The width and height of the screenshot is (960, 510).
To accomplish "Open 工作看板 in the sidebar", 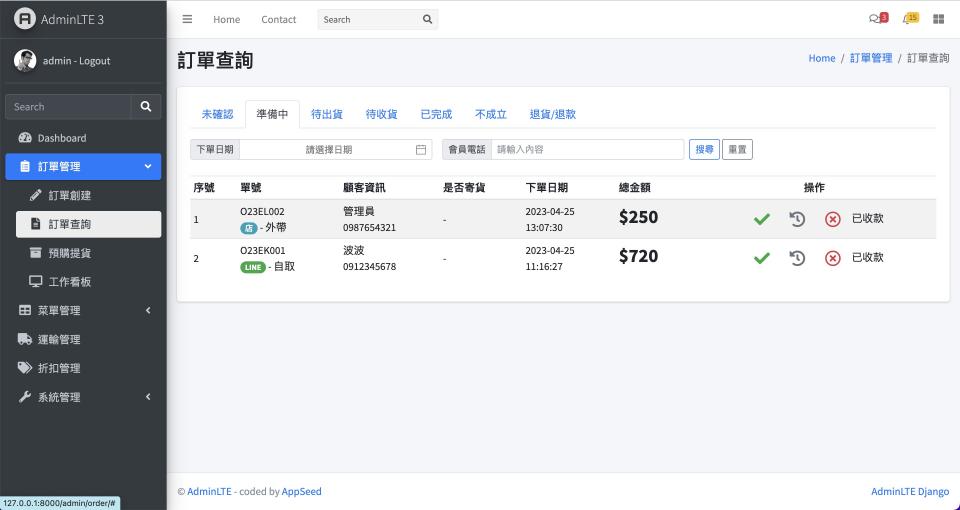I will (x=70, y=282).
